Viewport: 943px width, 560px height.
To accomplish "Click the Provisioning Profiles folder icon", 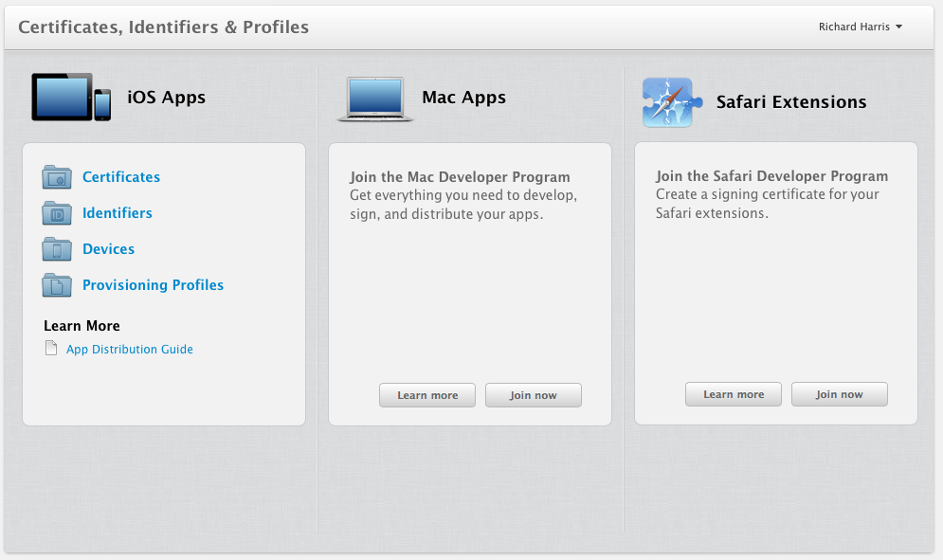I will 57,285.
